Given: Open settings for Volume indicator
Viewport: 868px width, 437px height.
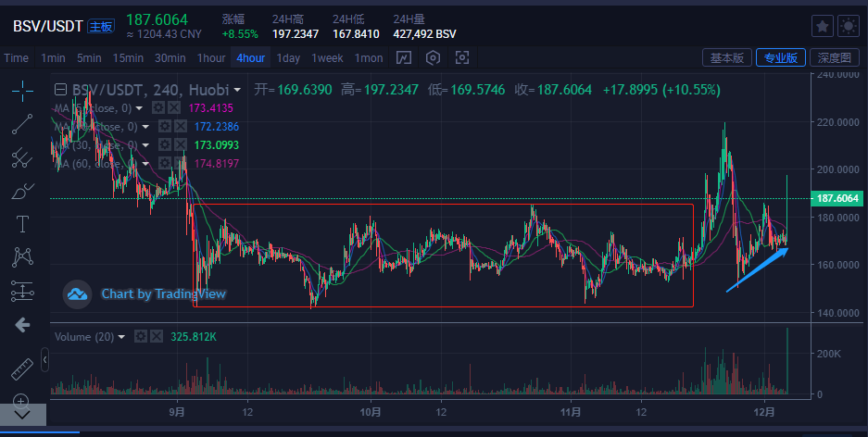Looking at the screenshot, I should (141, 336).
